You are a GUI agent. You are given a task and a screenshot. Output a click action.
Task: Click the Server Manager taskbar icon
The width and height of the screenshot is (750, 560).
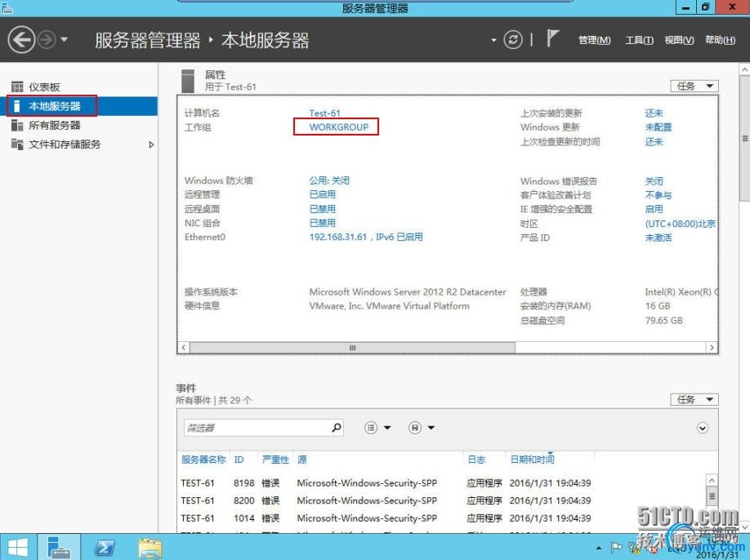click(60, 548)
